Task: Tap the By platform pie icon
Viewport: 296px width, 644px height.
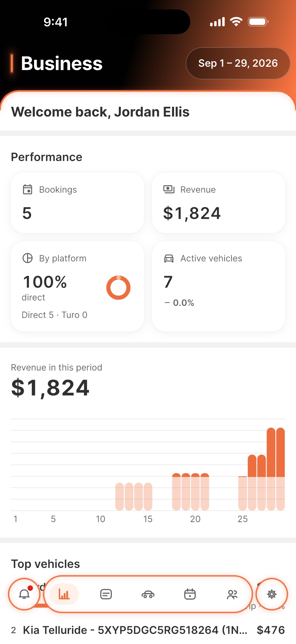Action: pos(27,258)
